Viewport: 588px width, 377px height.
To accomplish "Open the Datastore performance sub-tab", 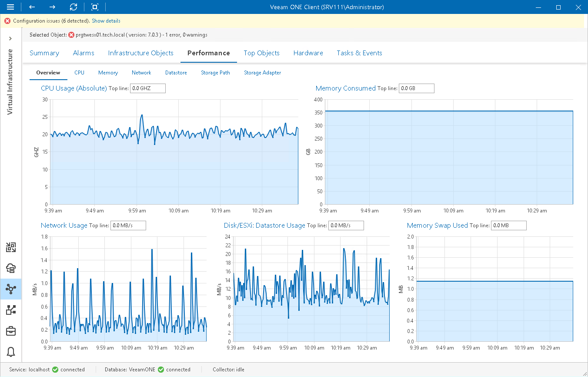I will [176, 73].
